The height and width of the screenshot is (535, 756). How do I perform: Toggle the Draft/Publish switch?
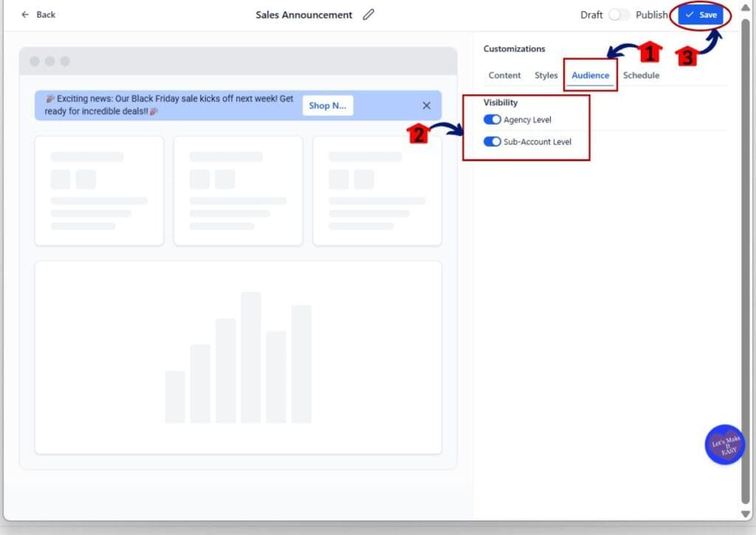click(x=619, y=15)
